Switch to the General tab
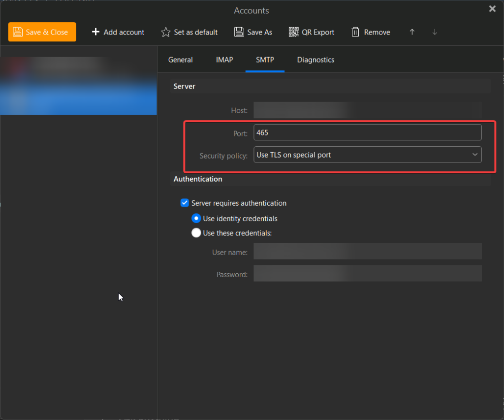This screenshot has width=504, height=420. point(180,60)
